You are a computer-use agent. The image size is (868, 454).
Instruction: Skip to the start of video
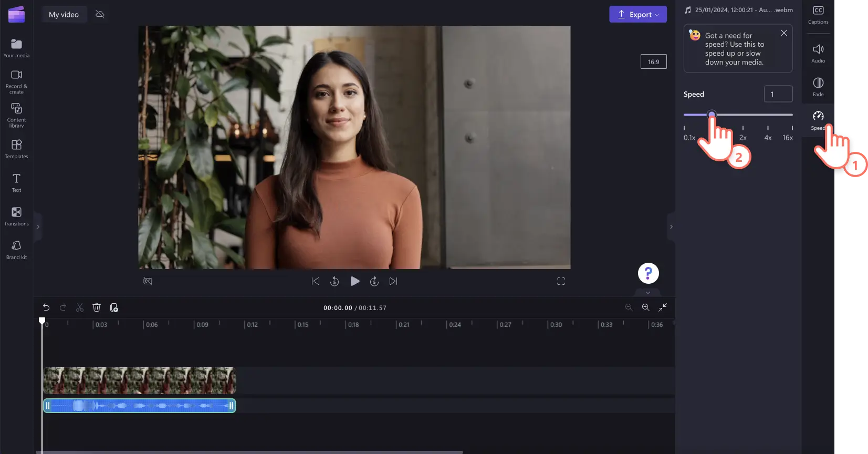click(316, 281)
